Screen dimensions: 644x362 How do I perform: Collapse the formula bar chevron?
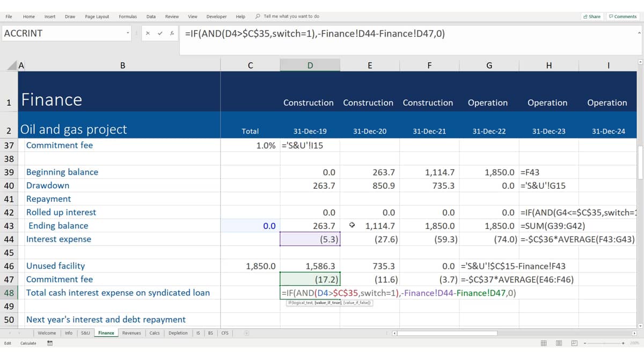[639, 33]
